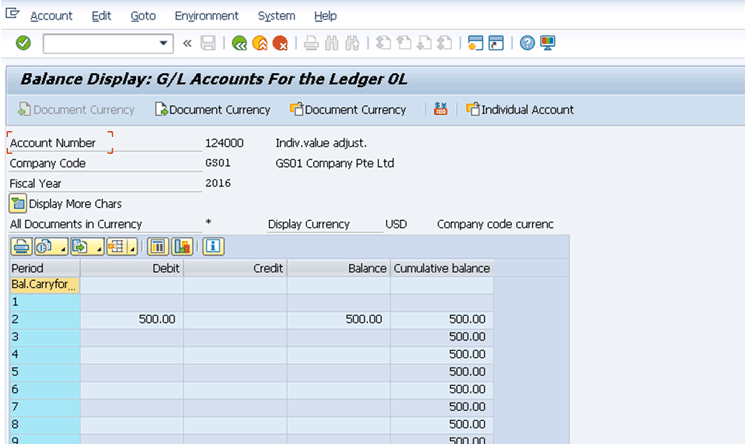Click display currency value USD
This screenshot has height=444, width=745.
pos(396,224)
